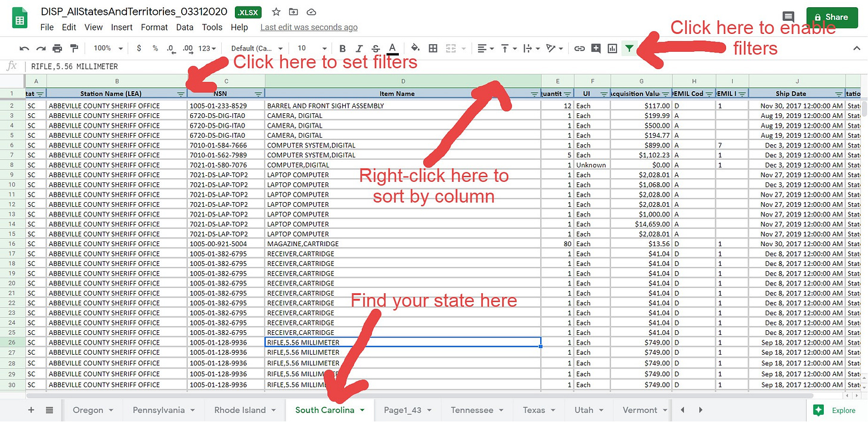The height and width of the screenshot is (422, 868).
Task: Open the UI column filter
Action: point(604,94)
